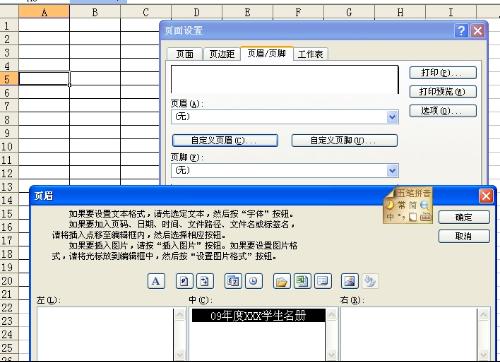The height and width of the screenshot is (362, 500).
Task: Click the 选项(O)... button
Action: coord(443,111)
